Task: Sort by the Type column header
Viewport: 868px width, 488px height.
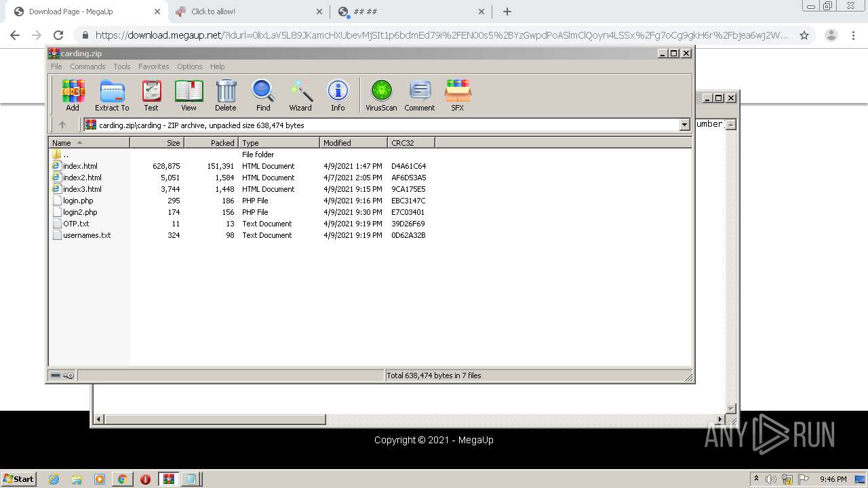Action: pos(279,142)
